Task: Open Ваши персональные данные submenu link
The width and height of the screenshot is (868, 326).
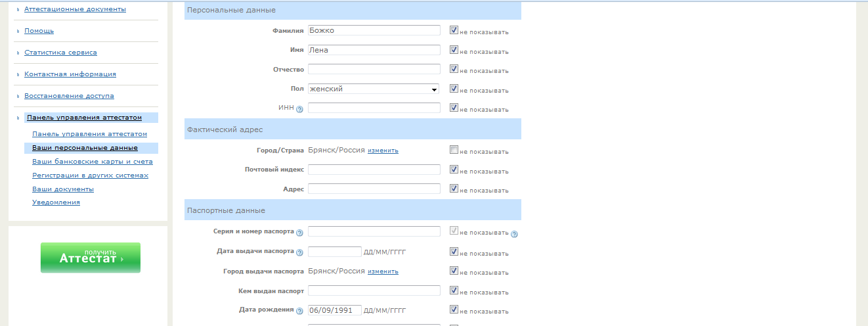Action: pyautogui.click(x=85, y=148)
